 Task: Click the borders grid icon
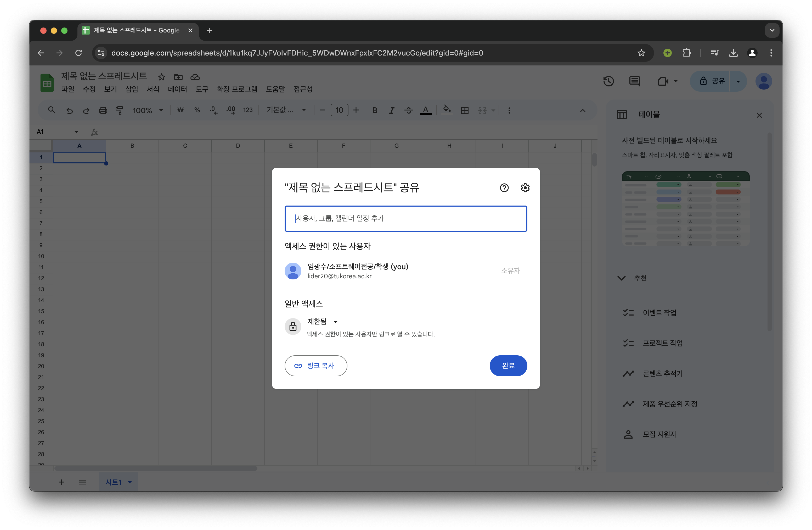pyautogui.click(x=464, y=110)
